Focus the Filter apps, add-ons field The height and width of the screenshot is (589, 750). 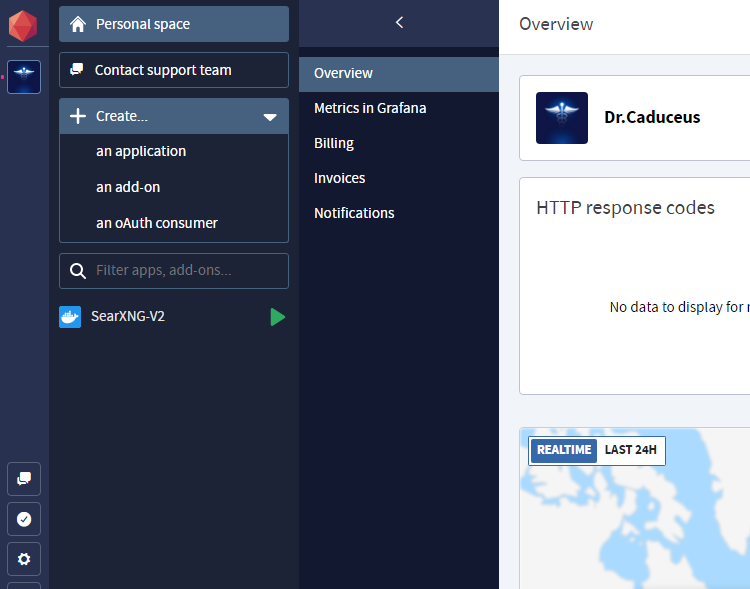(x=174, y=271)
